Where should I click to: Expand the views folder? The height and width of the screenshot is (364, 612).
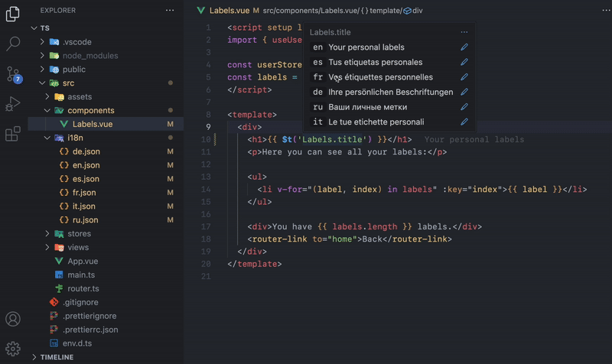47,247
